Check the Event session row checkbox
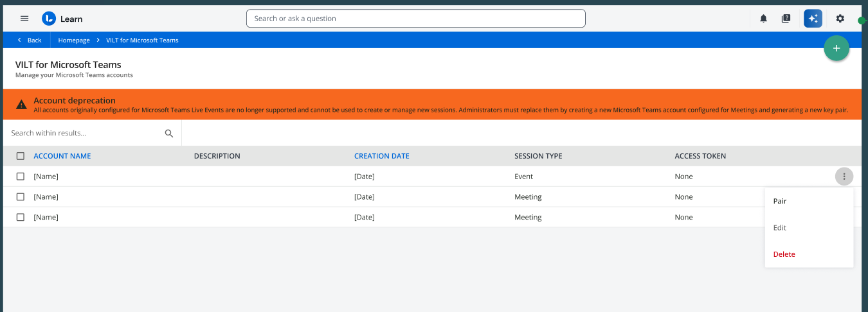868x312 pixels. (21, 177)
